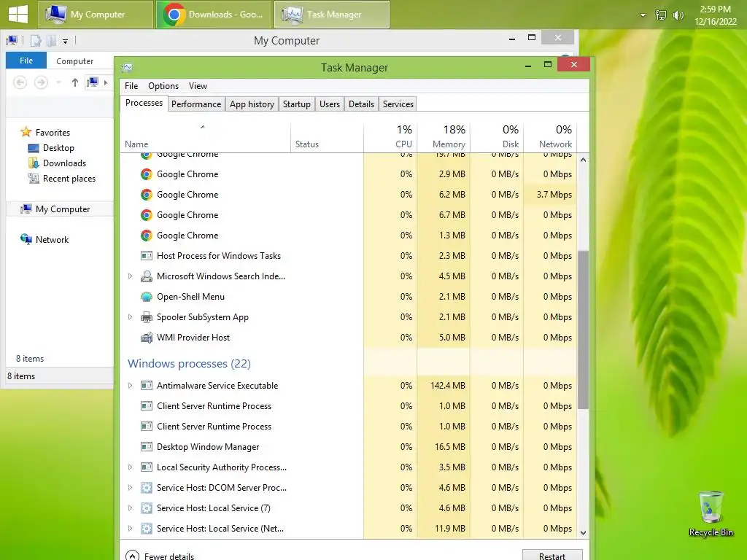Image resolution: width=747 pixels, height=560 pixels.
Task: Show hidden tray icons arrow
Action: (x=643, y=15)
